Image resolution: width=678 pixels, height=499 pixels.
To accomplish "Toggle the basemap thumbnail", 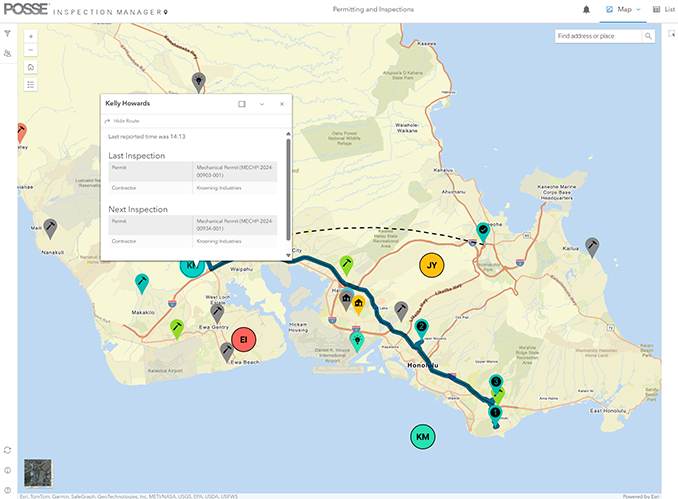I will [x=37, y=472].
